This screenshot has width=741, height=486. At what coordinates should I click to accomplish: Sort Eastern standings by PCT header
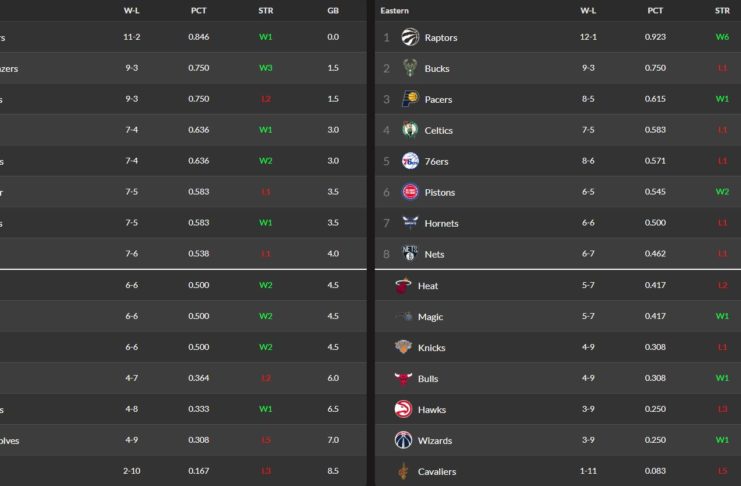(655, 10)
